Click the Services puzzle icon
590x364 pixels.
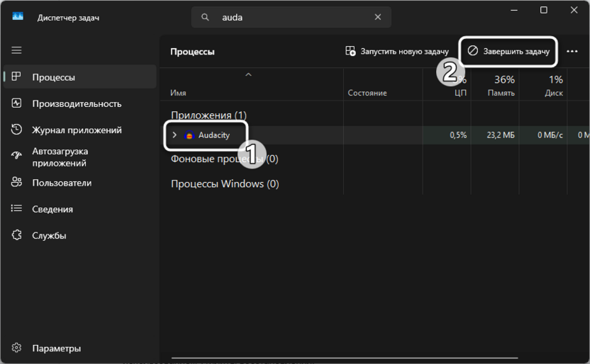(17, 235)
